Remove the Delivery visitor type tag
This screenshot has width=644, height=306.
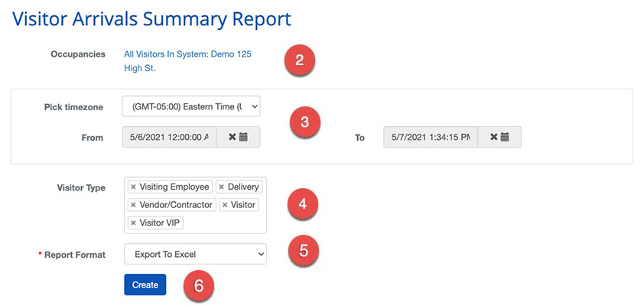pyautogui.click(x=222, y=187)
